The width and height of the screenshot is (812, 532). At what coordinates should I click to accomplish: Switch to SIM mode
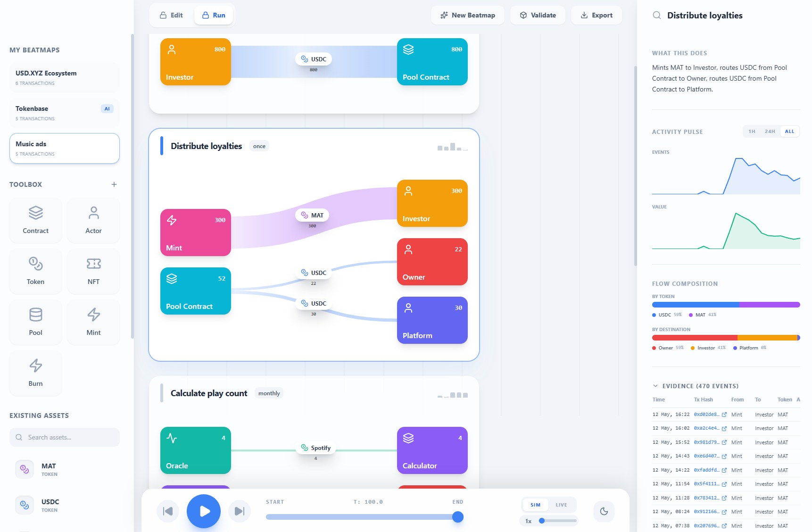535,505
